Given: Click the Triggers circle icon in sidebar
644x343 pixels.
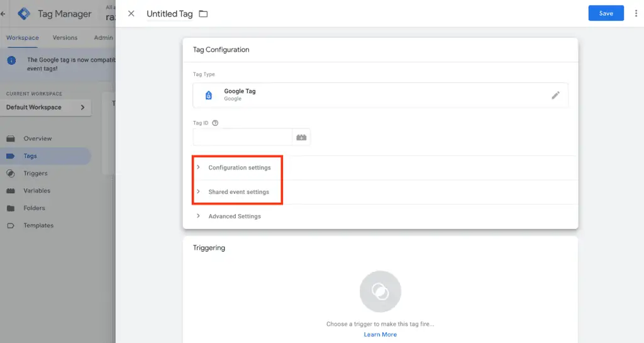Looking at the screenshot, I should (x=11, y=173).
